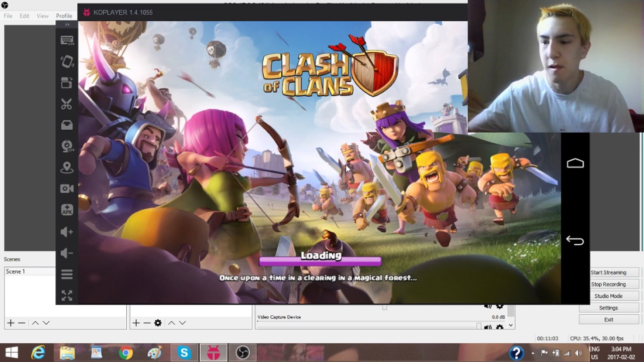Screen dimensions: 644x362
Task: Click the volume up icon in KOPLAYER
Action: click(67, 232)
